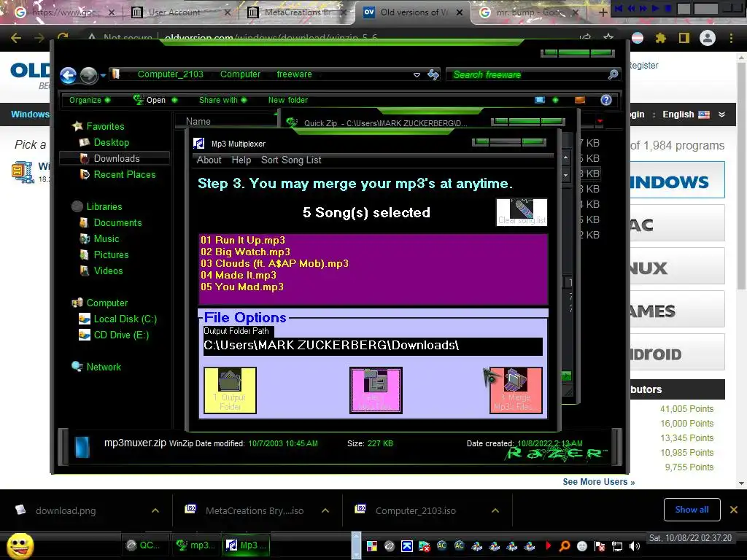Click the Chrome profile avatar icon

pyautogui.click(x=708, y=38)
